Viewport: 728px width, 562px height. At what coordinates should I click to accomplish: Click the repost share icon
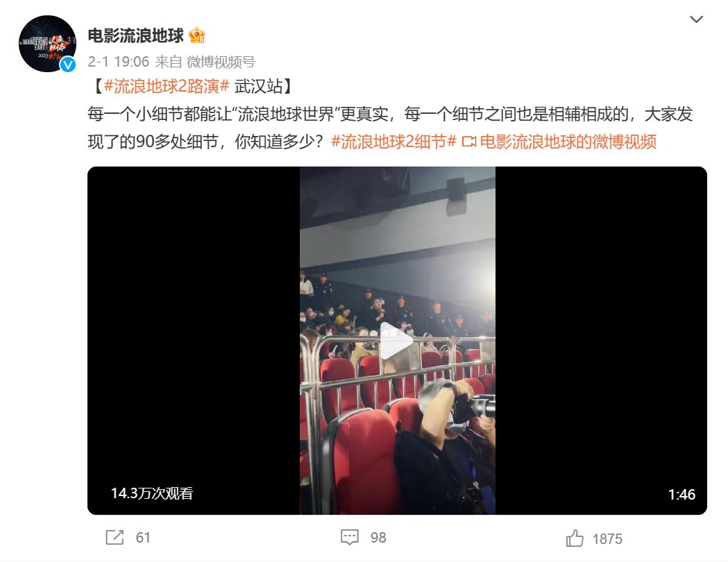[115, 538]
